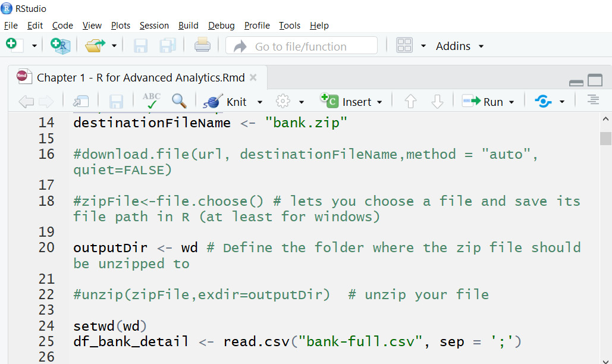Image resolution: width=612 pixels, height=364 pixels.
Task: Click the Print document icon
Action: point(202,45)
